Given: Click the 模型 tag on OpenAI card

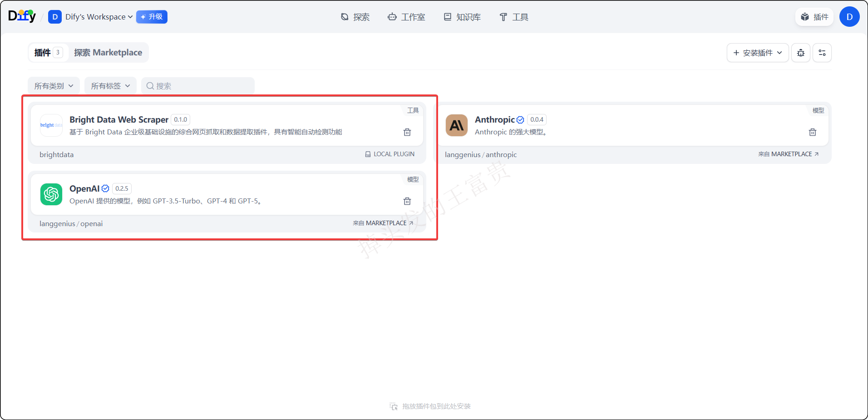Looking at the screenshot, I should [413, 179].
